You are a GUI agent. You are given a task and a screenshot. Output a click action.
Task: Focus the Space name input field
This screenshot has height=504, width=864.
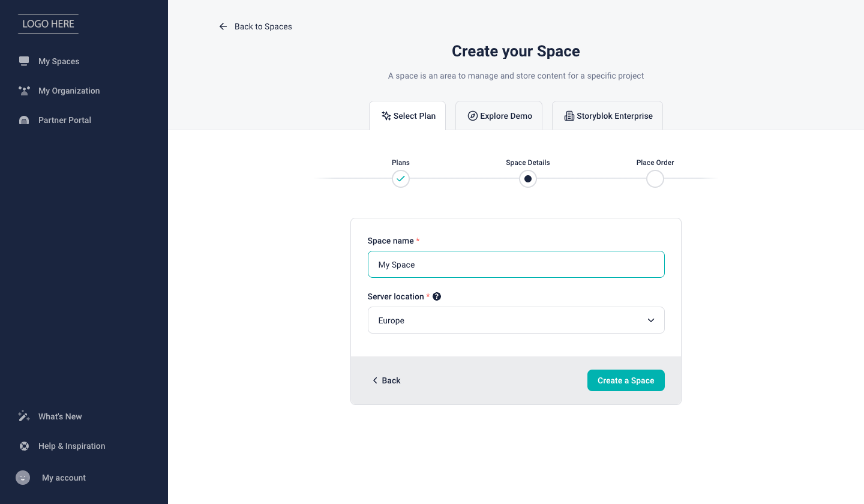pyautogui.click(x=516, y=265)
